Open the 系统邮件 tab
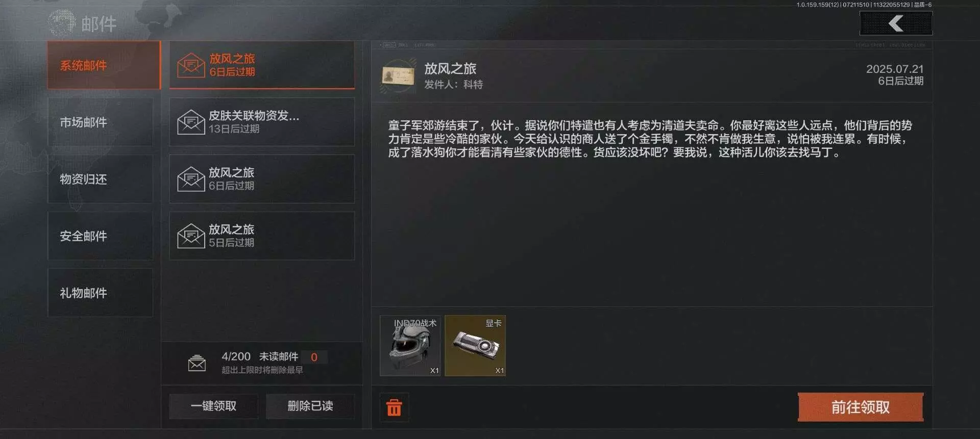Viewport: 980px width, 439px height. click(104, 65)
